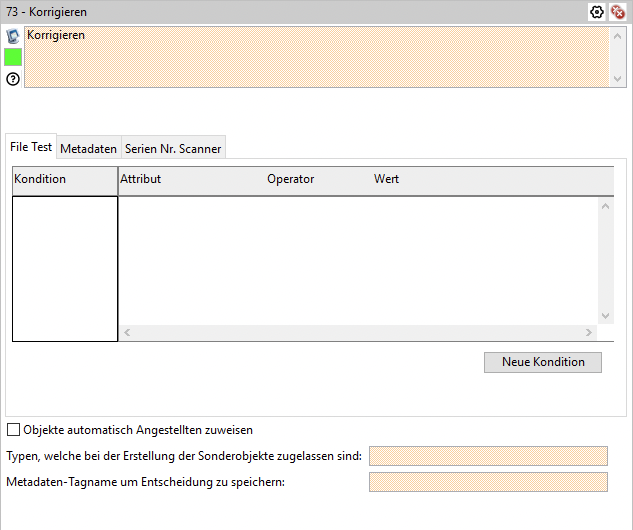633x530 pixels.
Task: Click the Attribut column header
Action: (x=190, y=180)
